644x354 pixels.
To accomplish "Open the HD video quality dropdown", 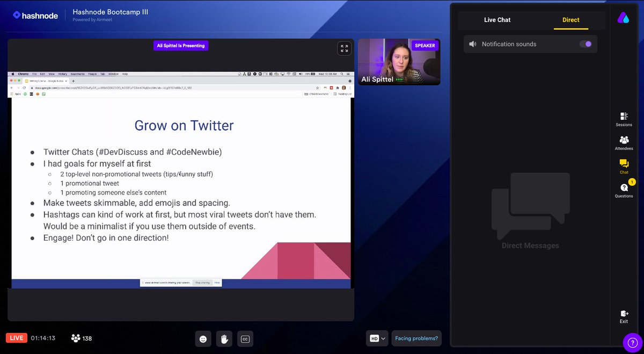I will (377, 338).
